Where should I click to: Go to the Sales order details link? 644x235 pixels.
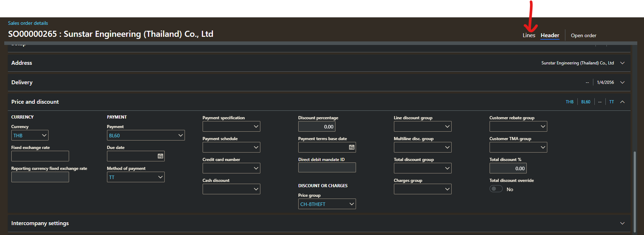pyautogui.click(x=28, y=23)
